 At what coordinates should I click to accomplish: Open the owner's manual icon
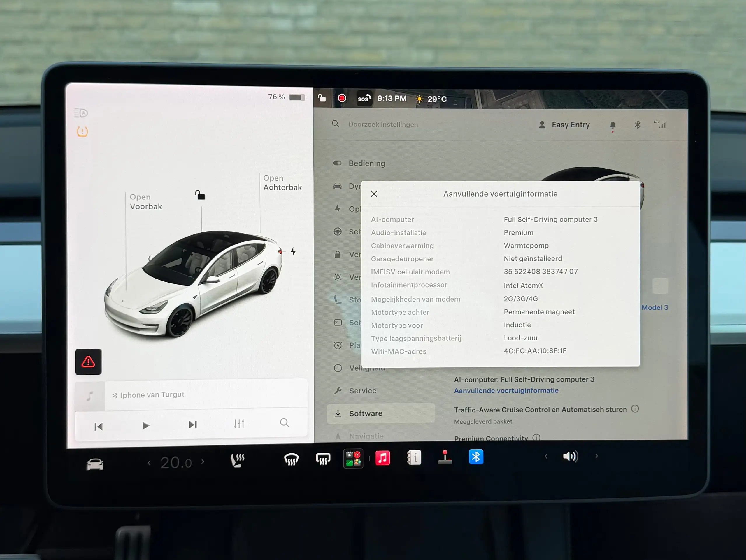[x=414, y=458]
